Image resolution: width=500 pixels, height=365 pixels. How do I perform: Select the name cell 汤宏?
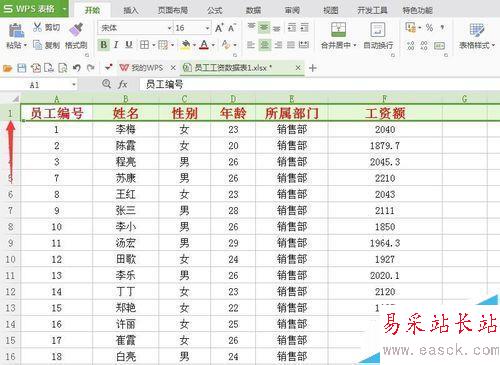point(126,243)
